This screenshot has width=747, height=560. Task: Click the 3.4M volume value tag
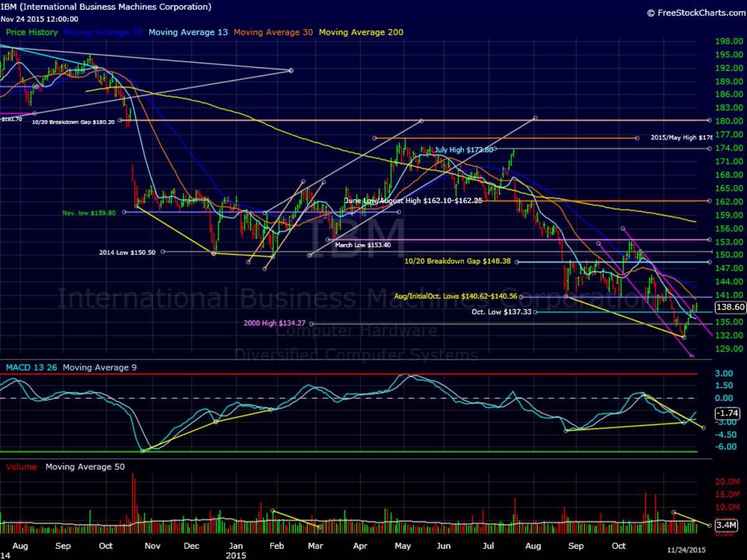coord(726,526)
